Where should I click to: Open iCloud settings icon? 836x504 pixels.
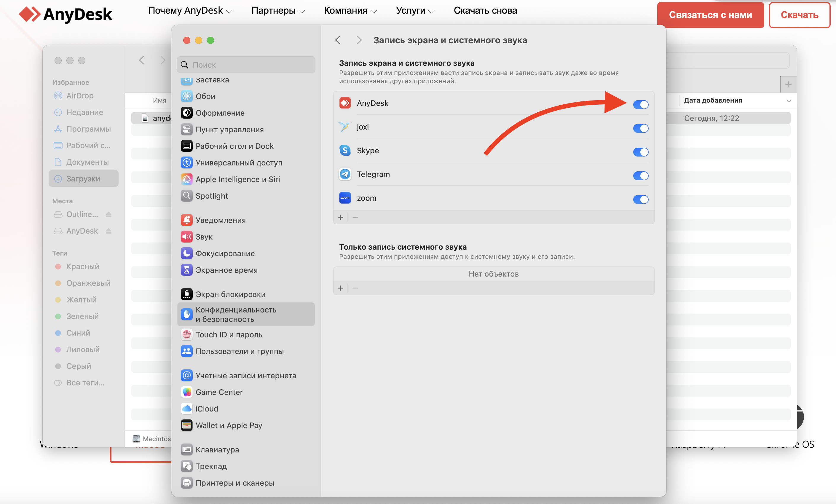pyautogui.click(x=186, y=409)
